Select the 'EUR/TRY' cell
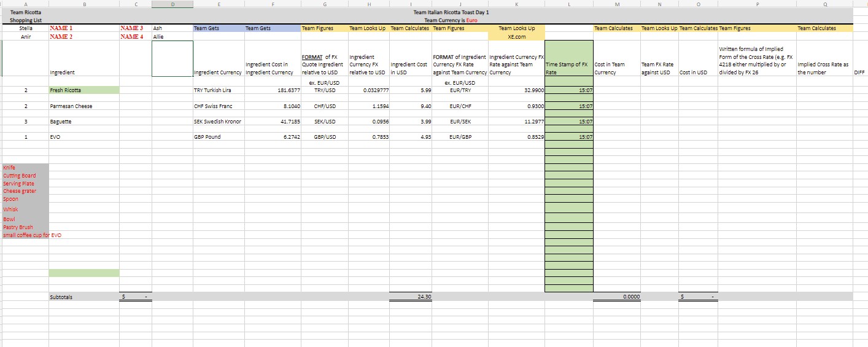 [x=460, y=90]
